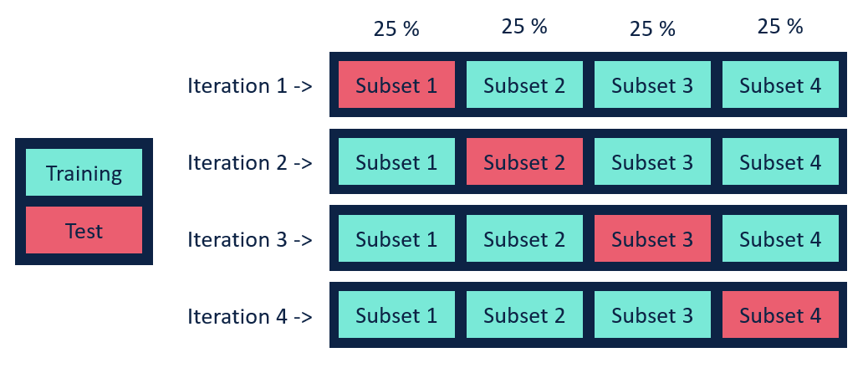Select green Subset 1 in Iteration 2 row

(396, 161)
